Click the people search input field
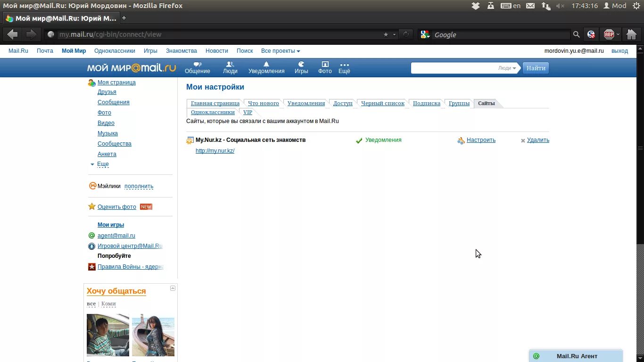This screenshot has width=644, height=362. coord(454,68)
